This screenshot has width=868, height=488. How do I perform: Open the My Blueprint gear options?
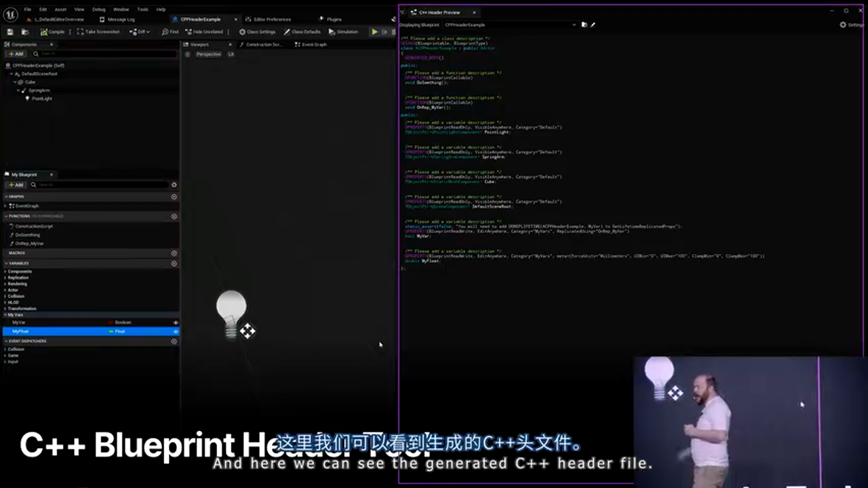tap(174, 184)
